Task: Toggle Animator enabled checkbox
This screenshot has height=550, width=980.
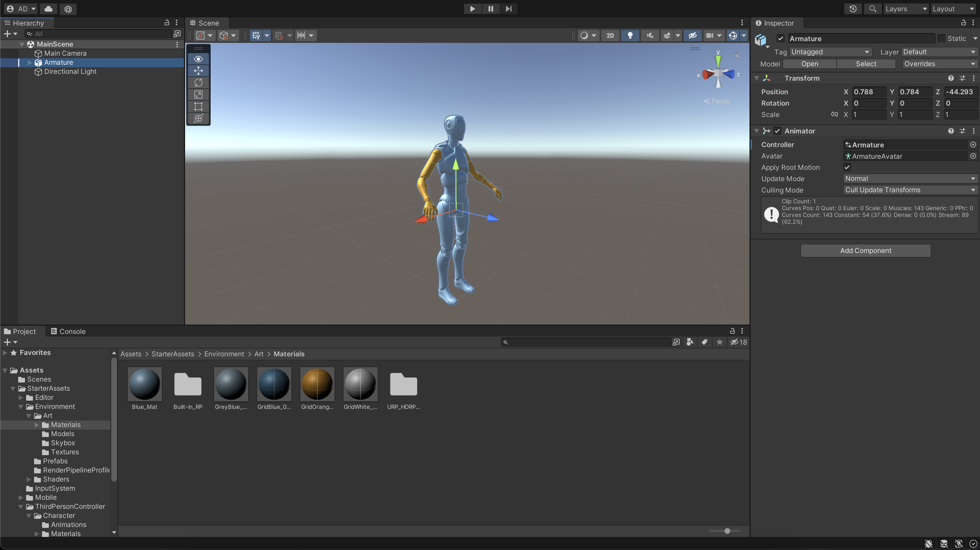Action: tap(777, 131)
